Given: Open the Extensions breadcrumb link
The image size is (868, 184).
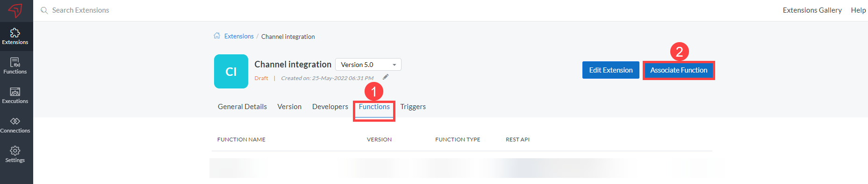Looking at the screenshot, I should 239,36.
